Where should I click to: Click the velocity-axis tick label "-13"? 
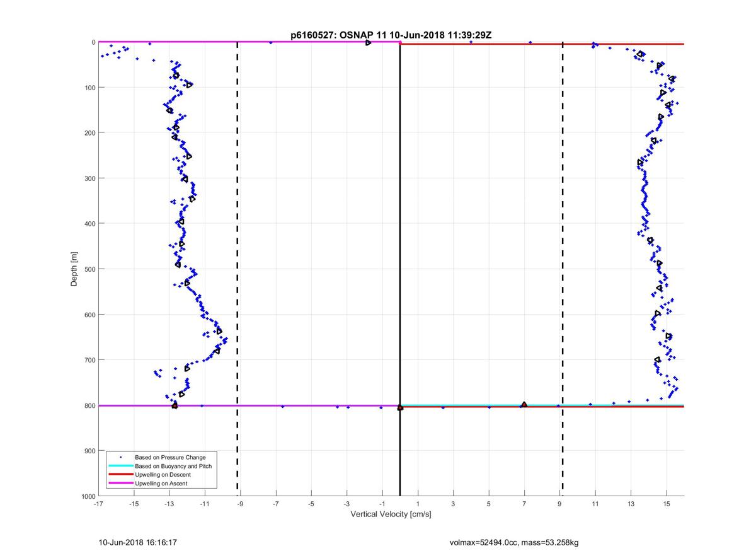pos(169,504)
